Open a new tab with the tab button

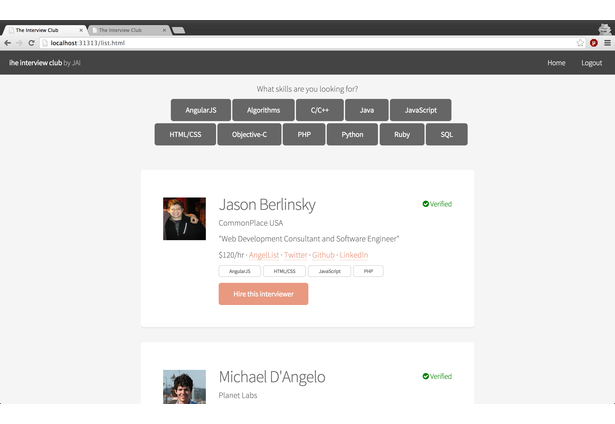pos(178,30)
